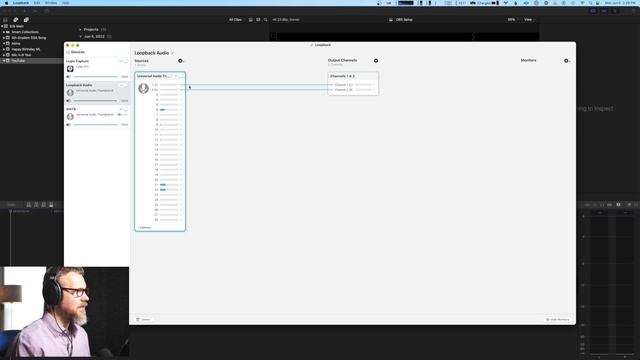Select the Logic Capture device in the sidebar
The height and width of the screenshot is (360, 640).
point(97,69)
